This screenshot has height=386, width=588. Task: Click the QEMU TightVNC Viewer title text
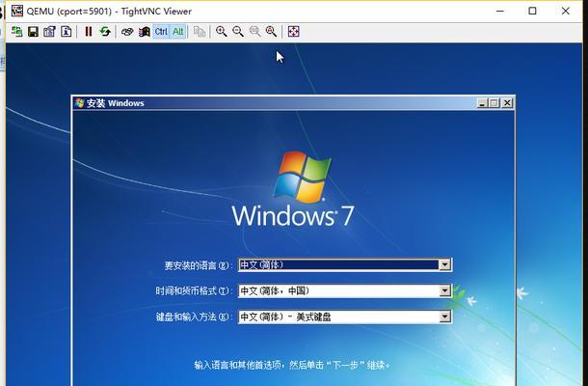pyautogui.click(x=109, y=12)
